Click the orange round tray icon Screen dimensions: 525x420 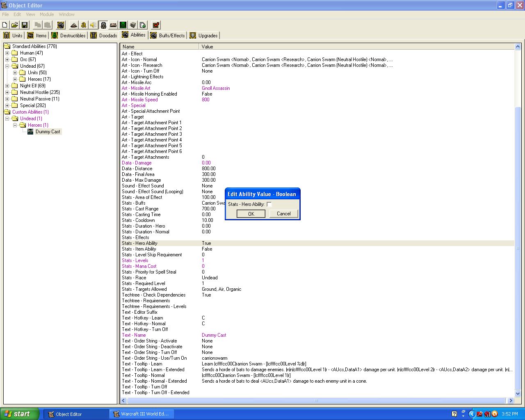[494, 414]
